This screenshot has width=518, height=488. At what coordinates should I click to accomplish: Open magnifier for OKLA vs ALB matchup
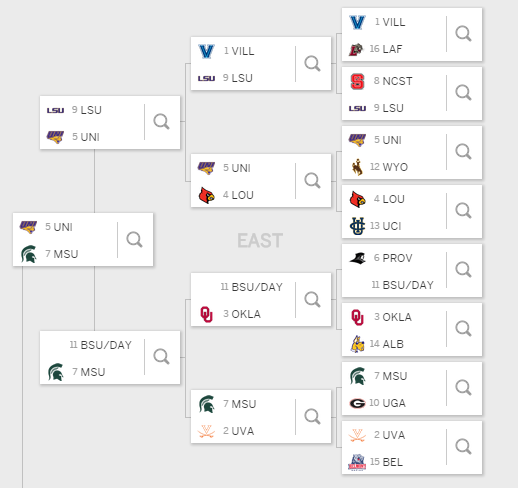[463, 329]
